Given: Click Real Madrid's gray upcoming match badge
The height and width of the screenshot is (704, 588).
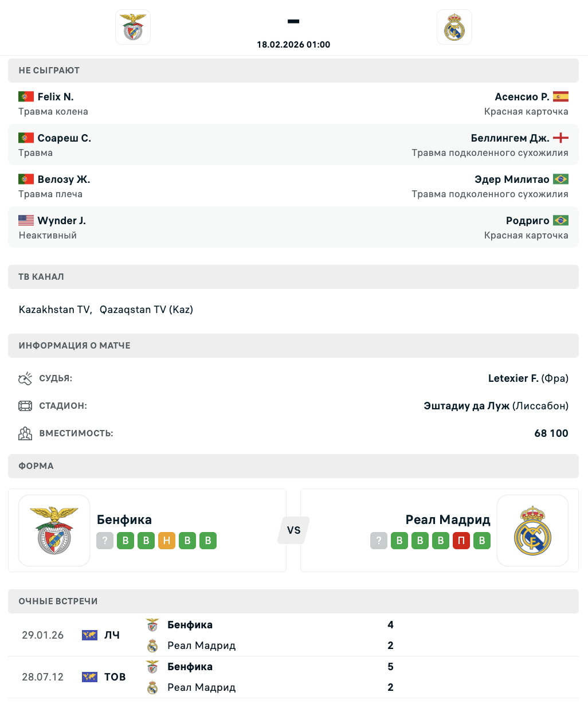Looking at the screenshot, I should click(x=379, y=541).
